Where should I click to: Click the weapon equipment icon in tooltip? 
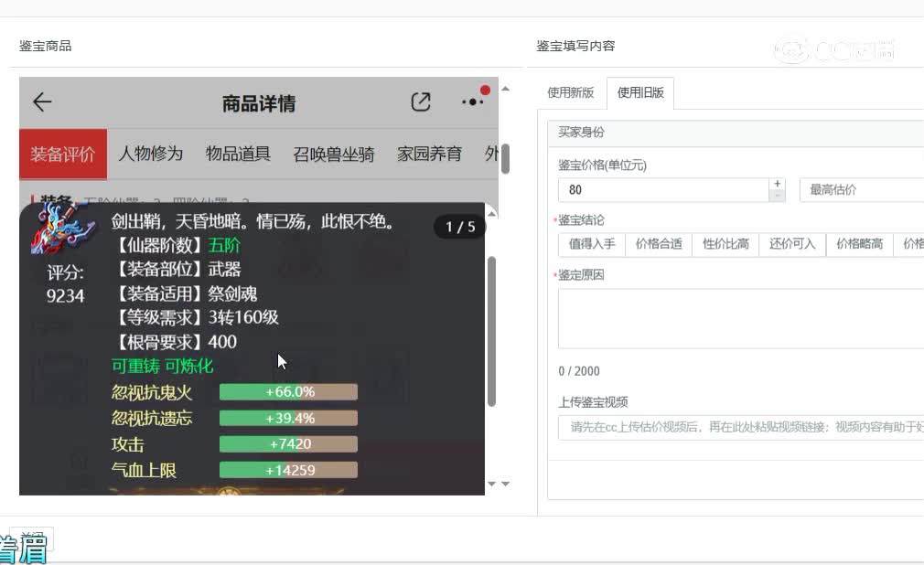[x=62, y=228]
